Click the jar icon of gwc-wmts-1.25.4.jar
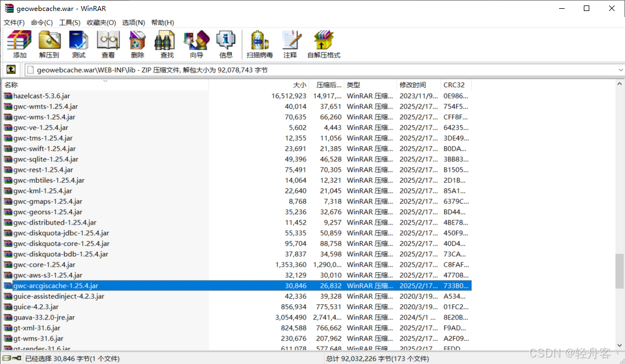The height and width of the screenshot is (364, 625). pyautogui.click(x=8, y=107)
